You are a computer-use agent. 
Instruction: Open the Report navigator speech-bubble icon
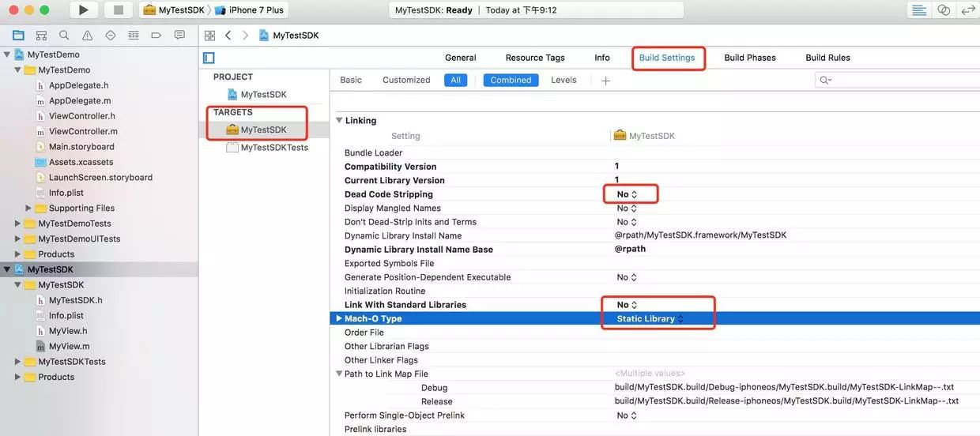[179, 36]
